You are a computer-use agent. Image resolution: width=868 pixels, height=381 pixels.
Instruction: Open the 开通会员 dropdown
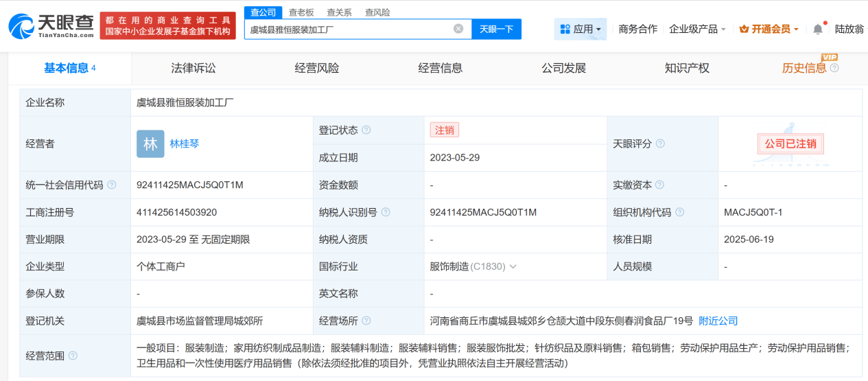769,29
